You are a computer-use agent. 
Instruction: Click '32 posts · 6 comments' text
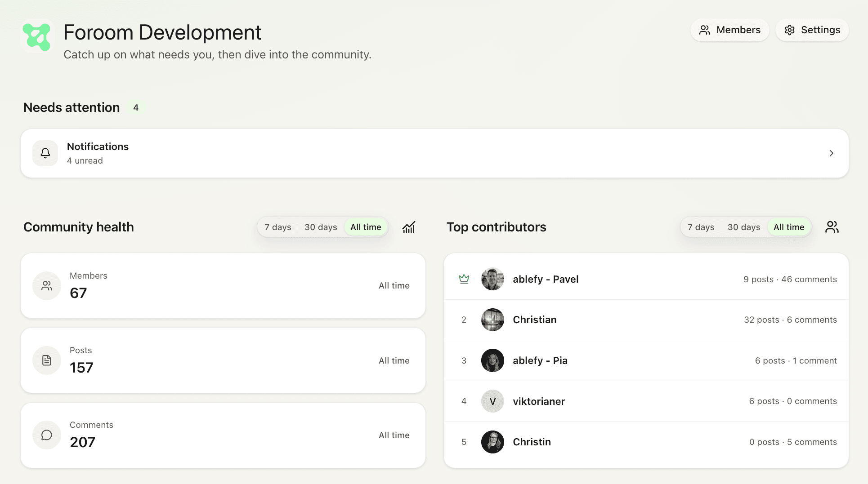(x=790, y=320)
